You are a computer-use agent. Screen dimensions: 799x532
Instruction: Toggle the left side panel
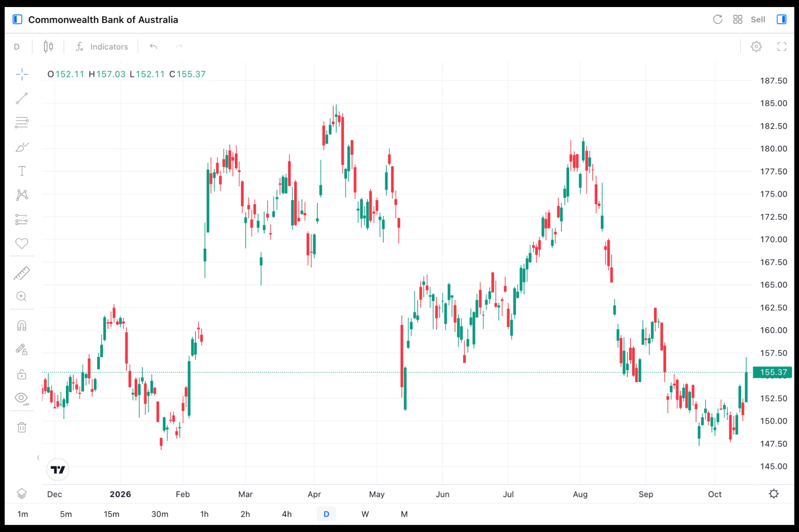[17, 20]
